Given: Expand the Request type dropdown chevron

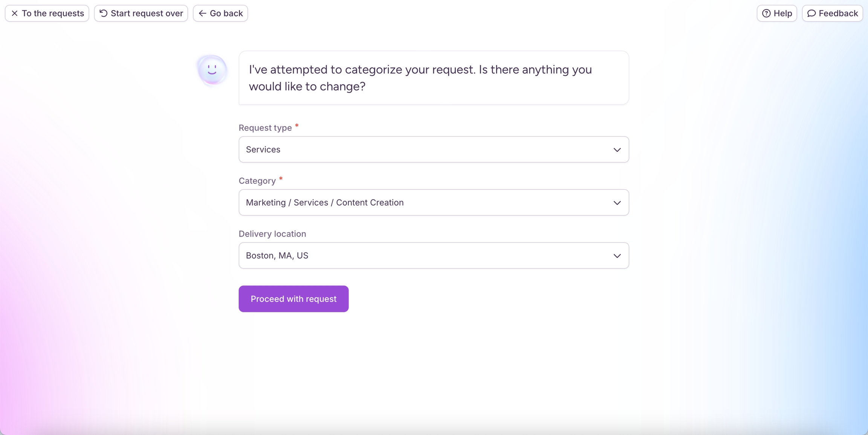Looking at the screenshot, I should pyautogui.click(x=617, y=150).
